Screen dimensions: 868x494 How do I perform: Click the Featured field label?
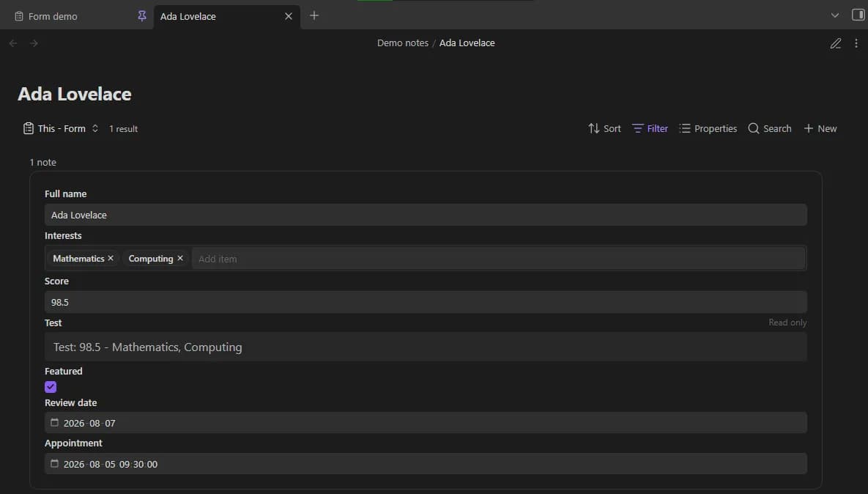click(64, 371)
